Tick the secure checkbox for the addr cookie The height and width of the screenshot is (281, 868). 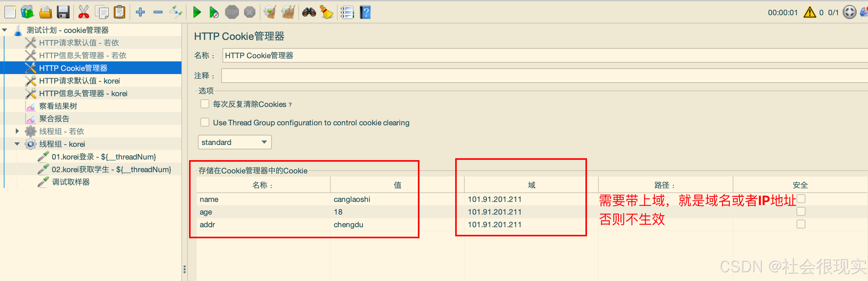click(x=801, y=224)
